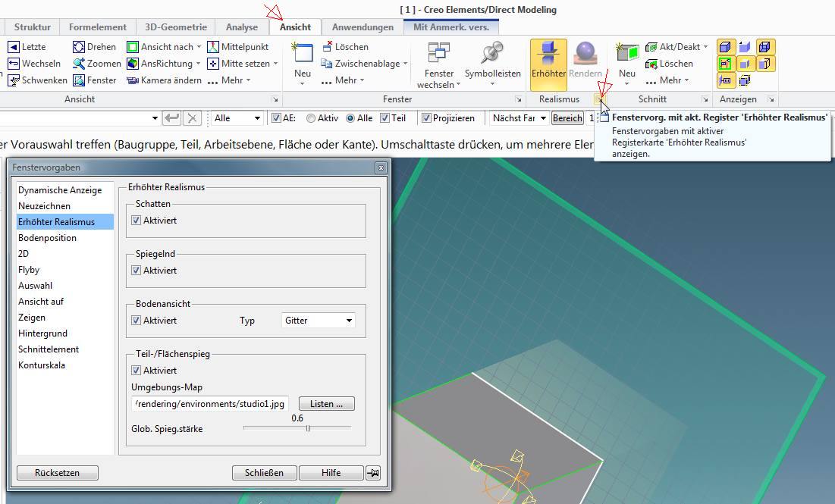This screenshot has height=504, width=835.
Task: Open the Nächst Far dropdown
Action: tap(543, 118)
